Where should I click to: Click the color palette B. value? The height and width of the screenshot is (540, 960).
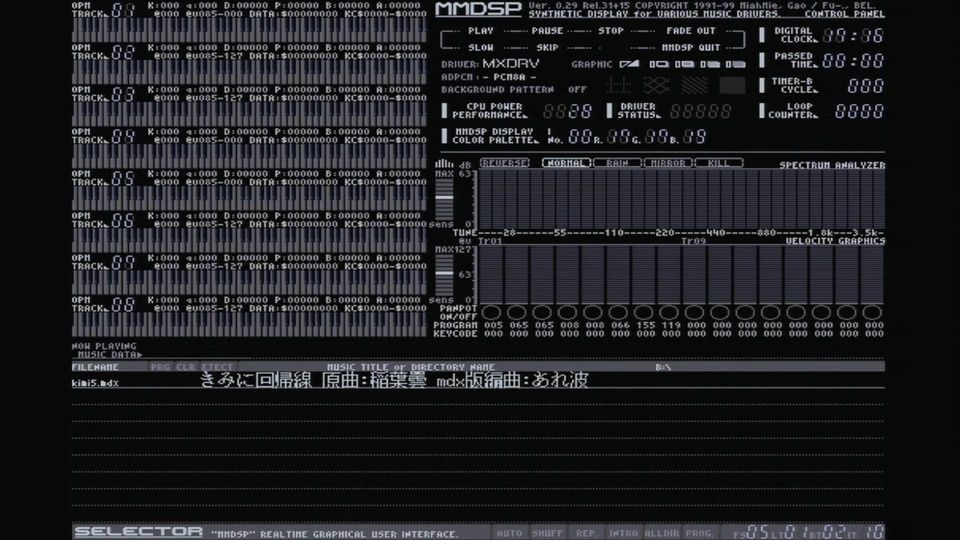coord(694,137)
